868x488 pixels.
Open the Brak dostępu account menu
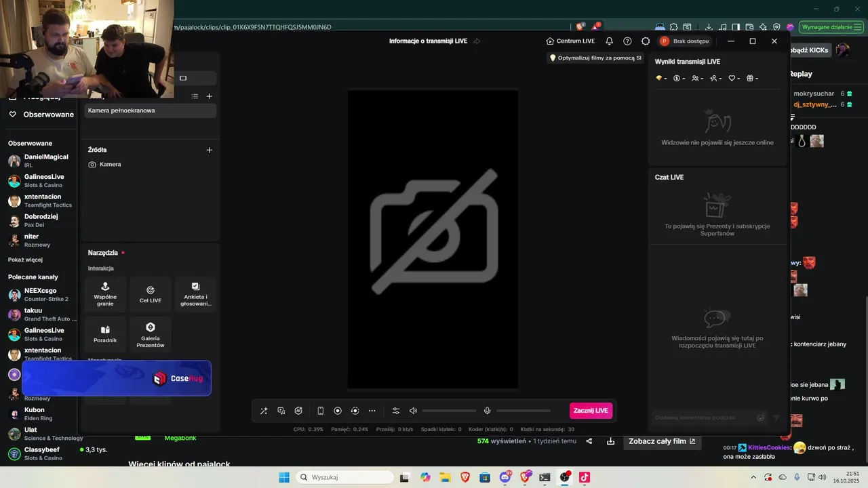(684, 41)
